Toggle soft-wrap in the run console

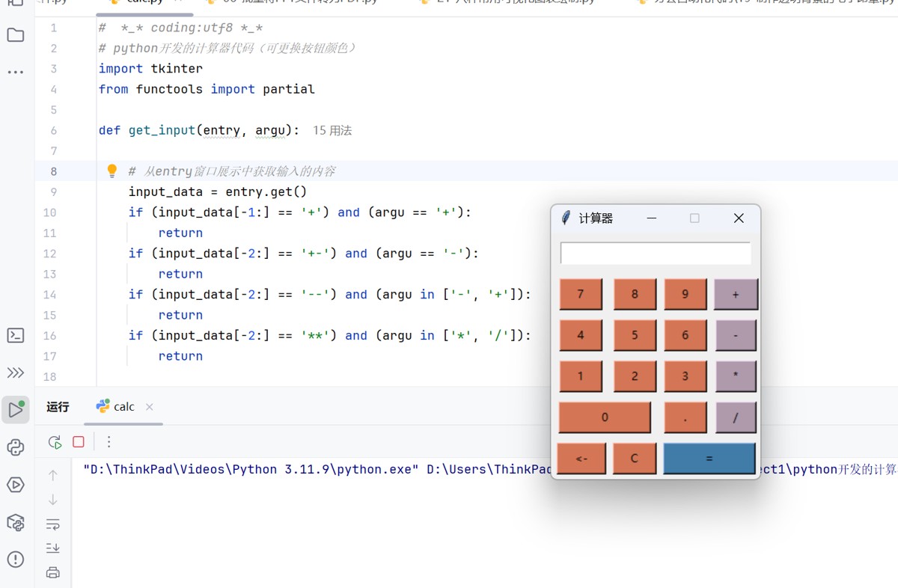pyautogui.click(x=53, y=524)
